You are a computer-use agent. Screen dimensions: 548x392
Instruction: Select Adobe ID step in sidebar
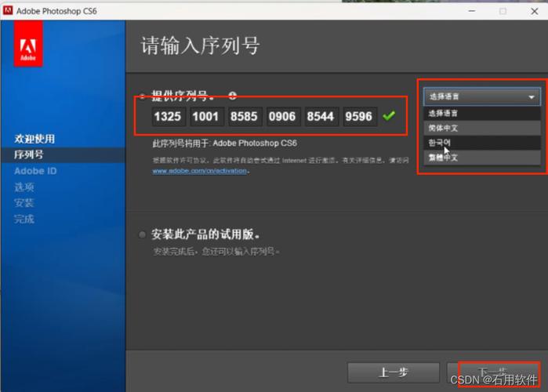[35, 171]
